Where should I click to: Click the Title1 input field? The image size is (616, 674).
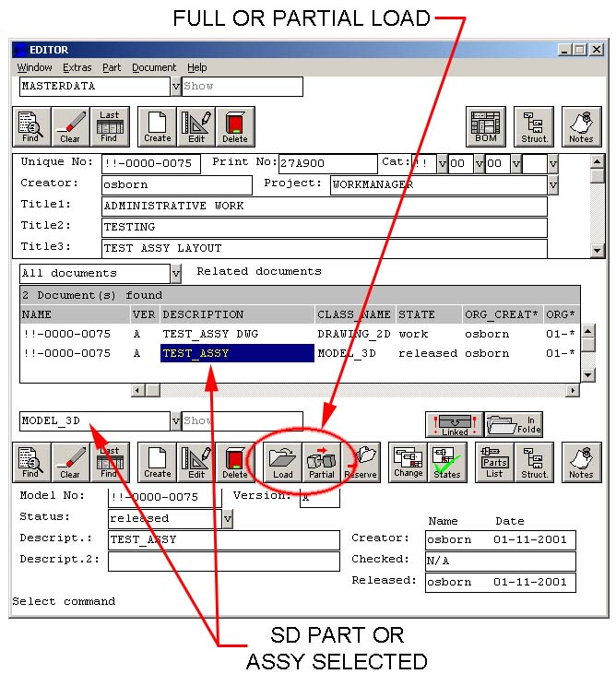[x=324, y=206]
